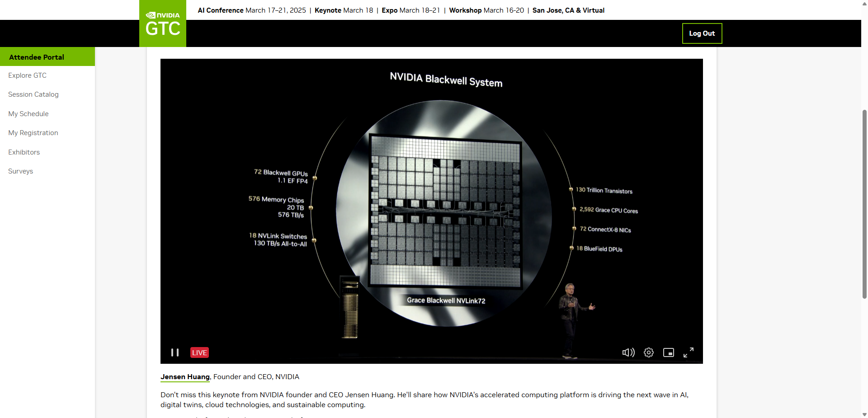Image resolution: width=868 pixels, height=418 pixels.
Task: Click the Log Out button
Action: pos(702,33)
